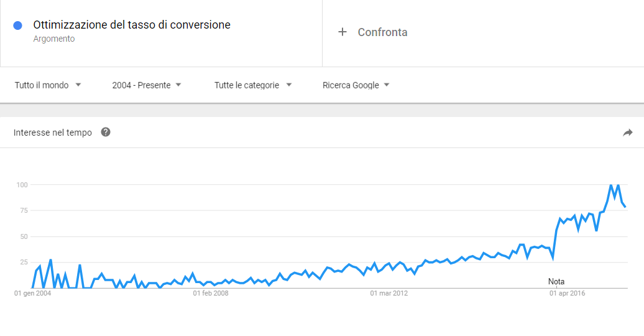Click the 01 gen 2004 axis label
The height and width of the screenshot is (336, 644).
point(32,293)
